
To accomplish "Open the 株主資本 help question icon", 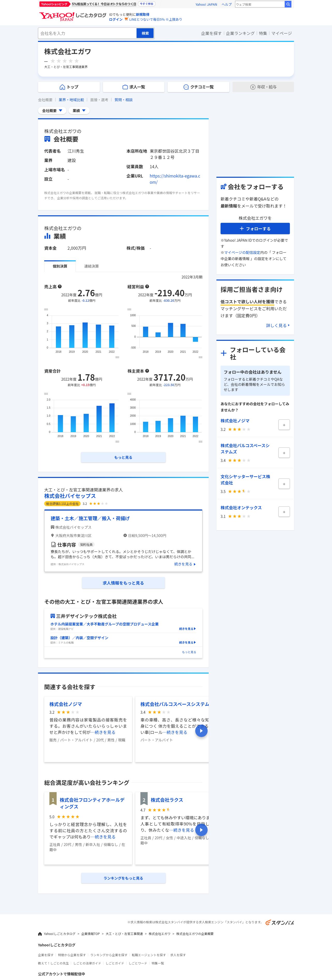I will pos(147,371).
